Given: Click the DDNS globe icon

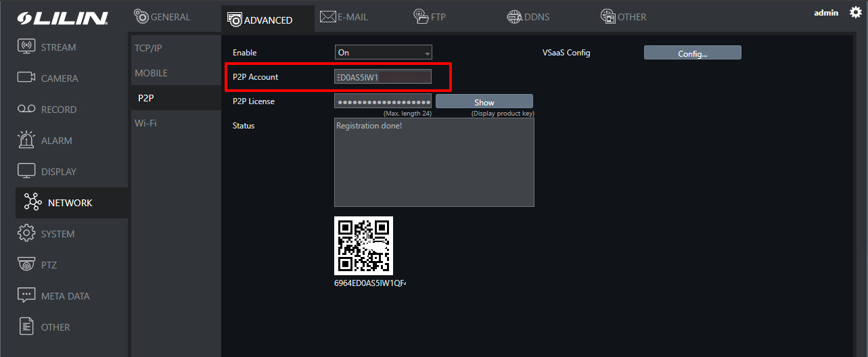Looking at the screenshot, I should point(514,17).
